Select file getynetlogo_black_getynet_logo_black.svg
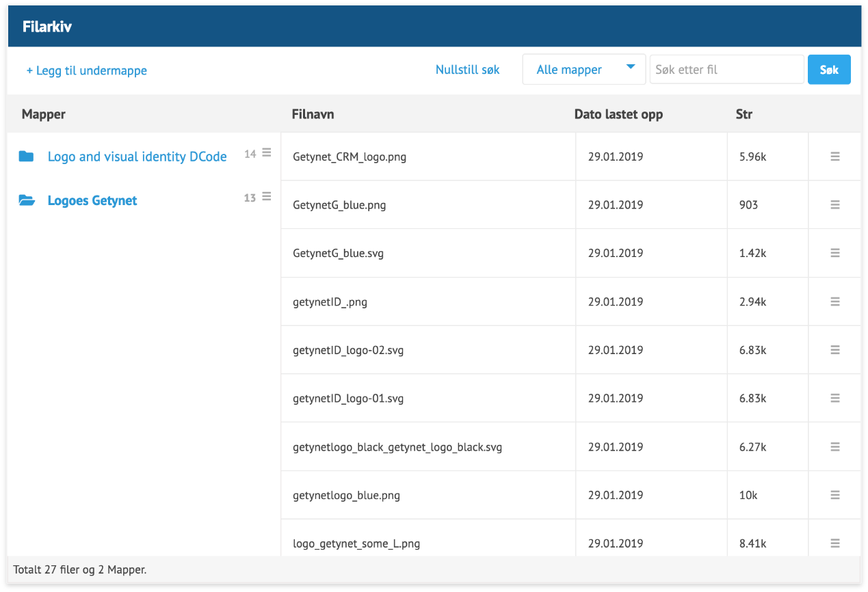The height and width of the screenshot is (592, 868). click(397, 447)
